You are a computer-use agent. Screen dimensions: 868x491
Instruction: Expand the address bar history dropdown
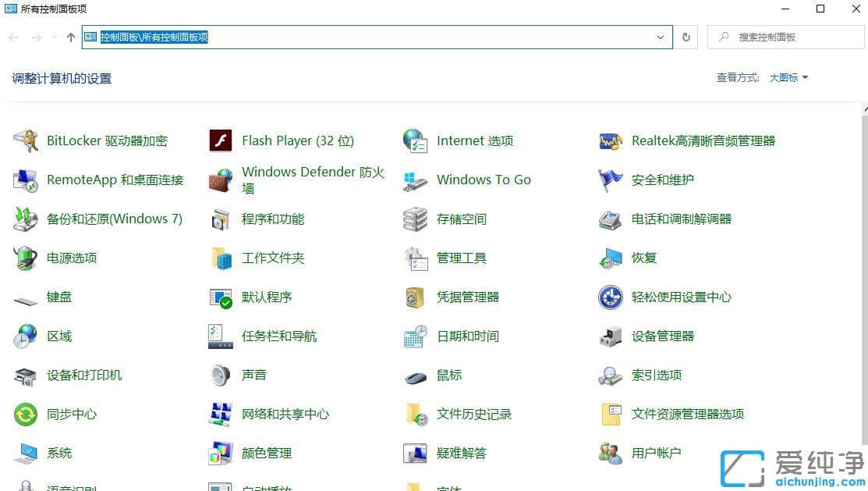(661, 37)
